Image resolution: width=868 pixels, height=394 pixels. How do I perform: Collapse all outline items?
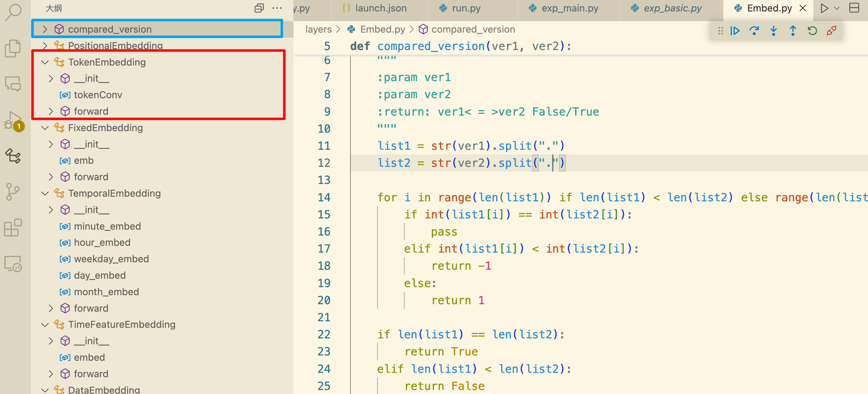259,8
